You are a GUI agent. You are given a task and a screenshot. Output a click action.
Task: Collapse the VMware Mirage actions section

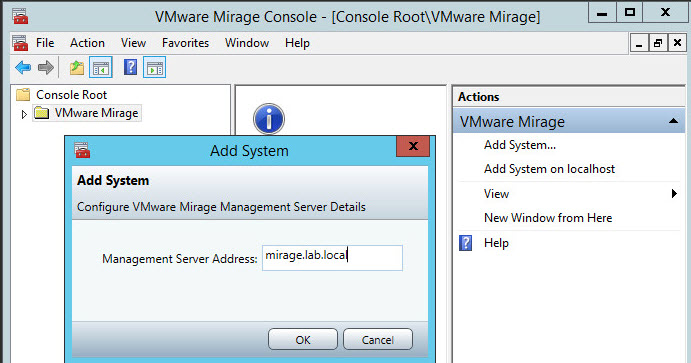[673, 121]
